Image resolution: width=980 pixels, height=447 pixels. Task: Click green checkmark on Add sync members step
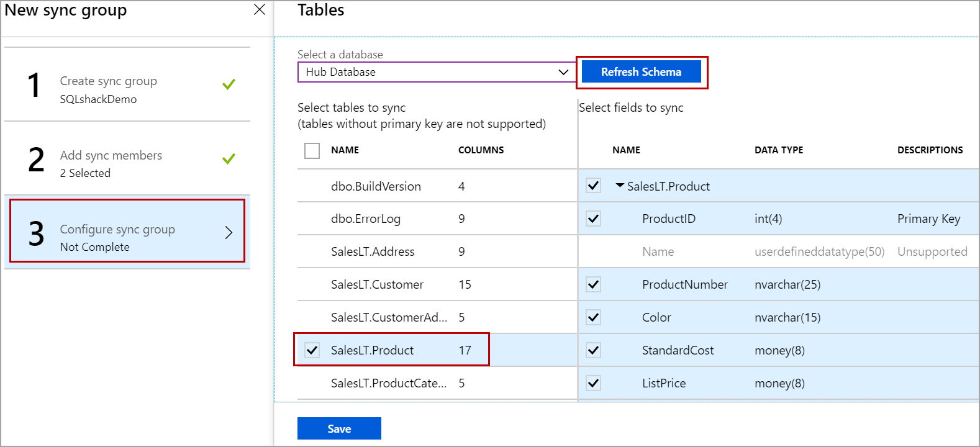coord(229,158)
